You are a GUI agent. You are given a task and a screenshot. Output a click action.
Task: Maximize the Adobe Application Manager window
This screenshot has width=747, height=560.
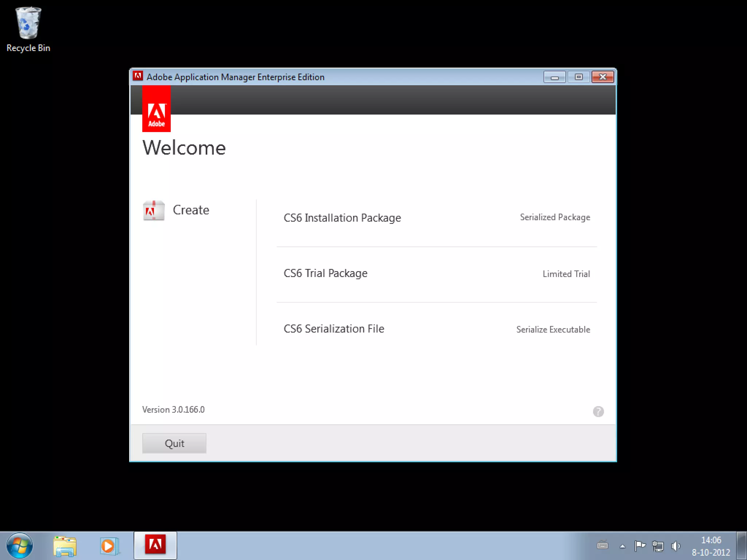click(578, 77)
